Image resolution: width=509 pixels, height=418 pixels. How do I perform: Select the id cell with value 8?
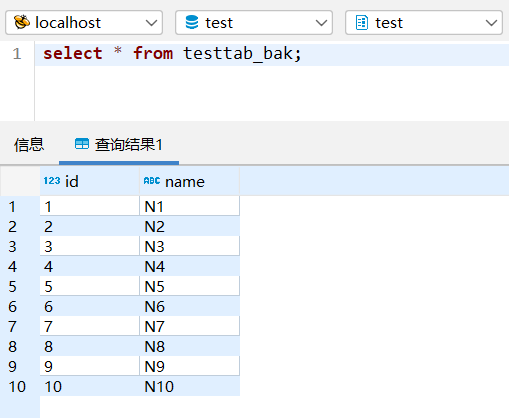point(90,346)
